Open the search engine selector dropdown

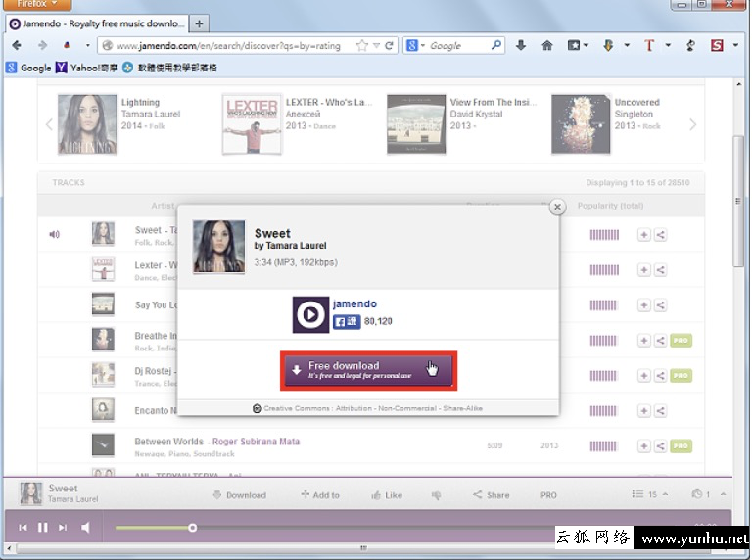416,46
